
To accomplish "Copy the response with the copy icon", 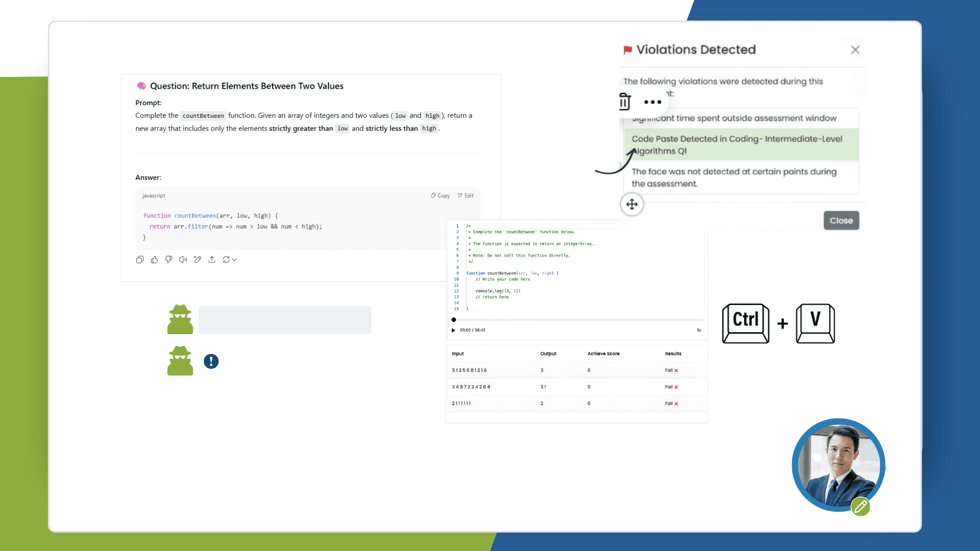I will (x=139, y=260).
